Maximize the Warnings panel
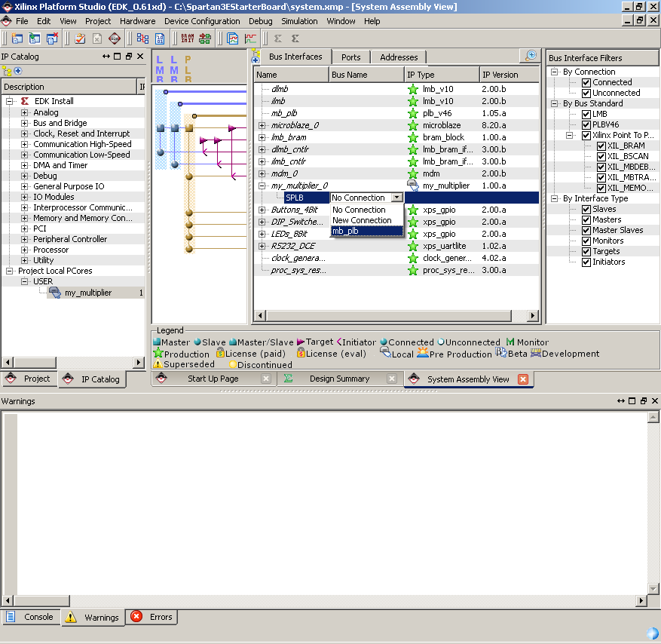Image resolution: width=661 pixels, height=644 pixels. pos(632,400)
